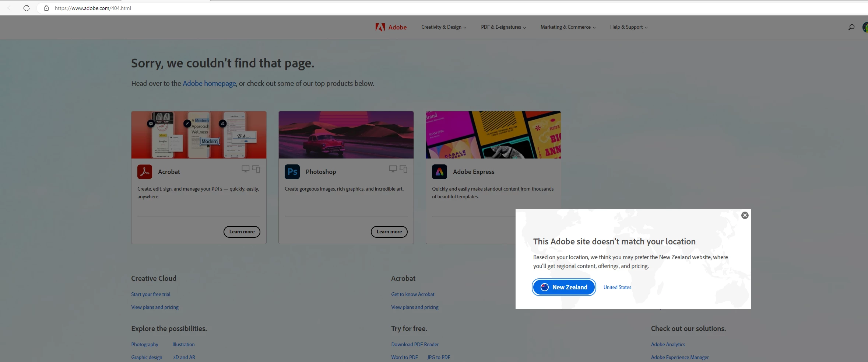The height and width of the screenshot is (362, 868).
Task: Stay on the United States site link
Action: point(617,287)
